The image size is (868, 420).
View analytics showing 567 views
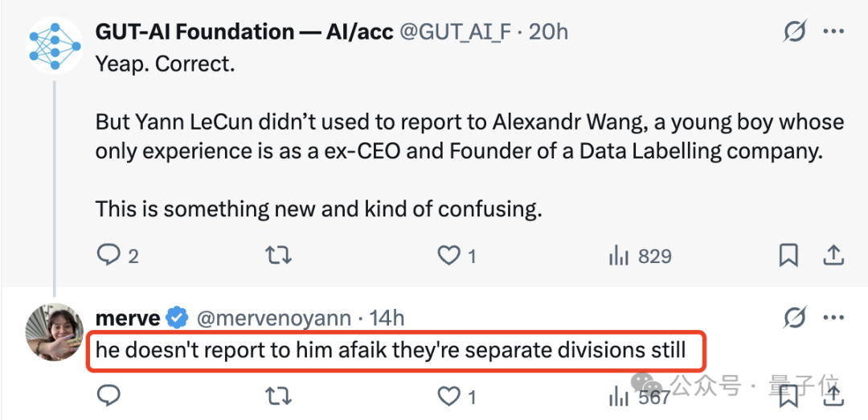click(x=640, y=397)
